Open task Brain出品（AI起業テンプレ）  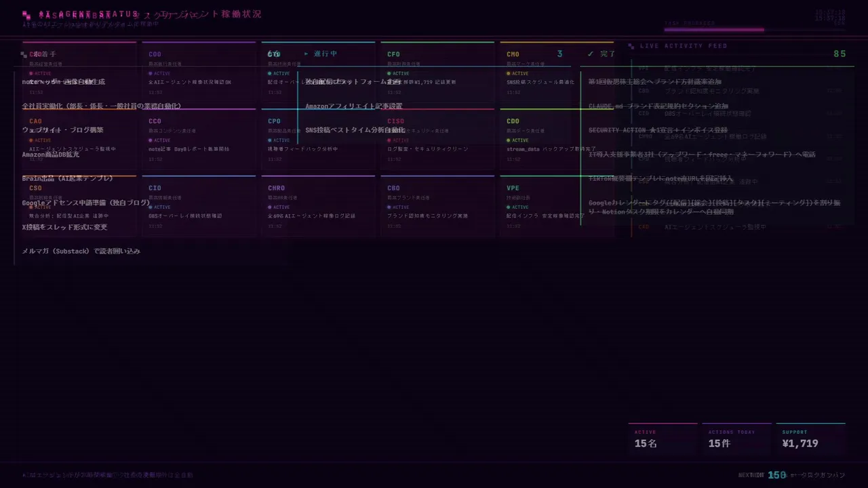click(68, 178)
